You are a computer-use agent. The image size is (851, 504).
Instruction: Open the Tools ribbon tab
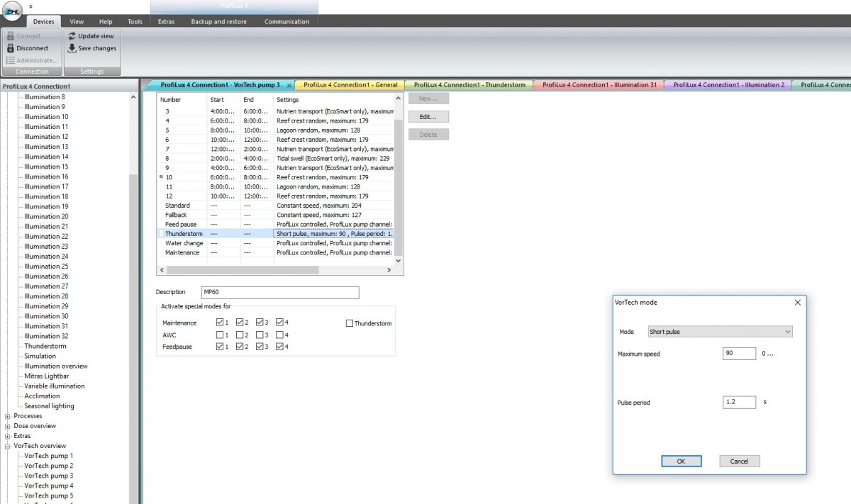pos(135,22)
